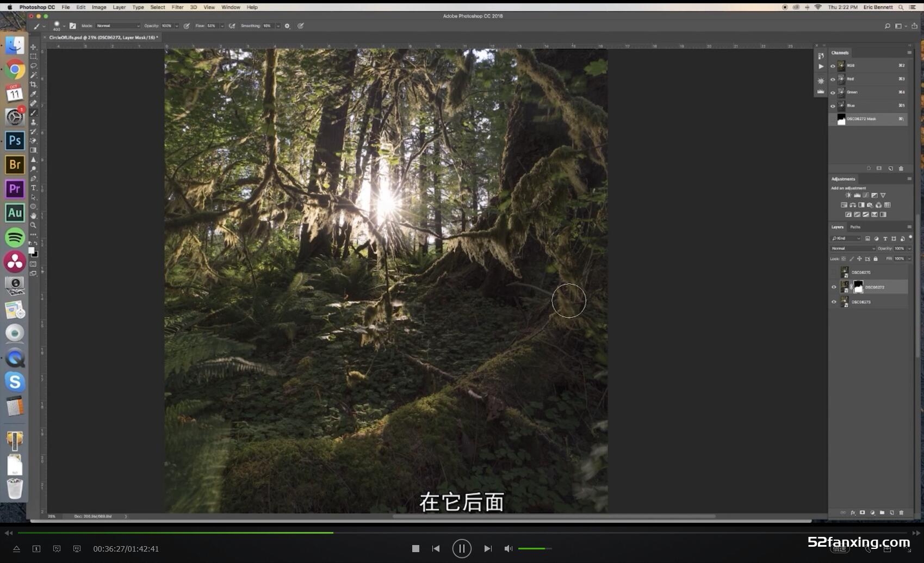Select the Dodge tool
924x563 pixels.
[x=33, y=169]
